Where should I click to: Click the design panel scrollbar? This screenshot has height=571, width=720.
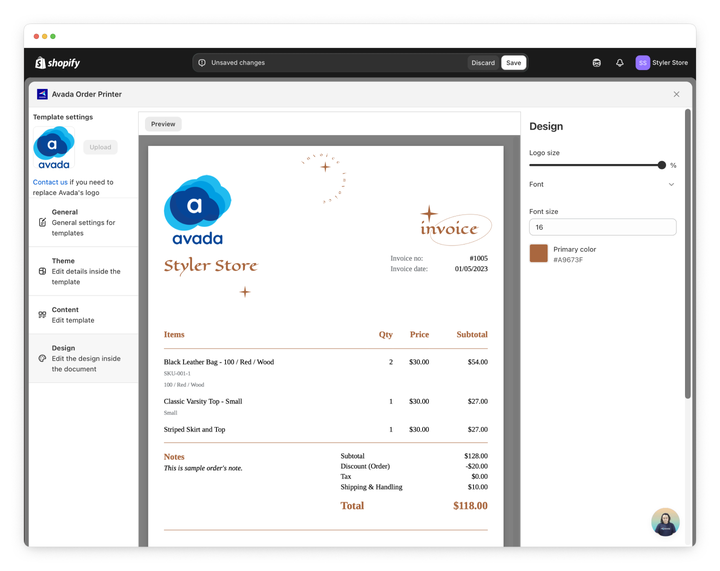687,253
